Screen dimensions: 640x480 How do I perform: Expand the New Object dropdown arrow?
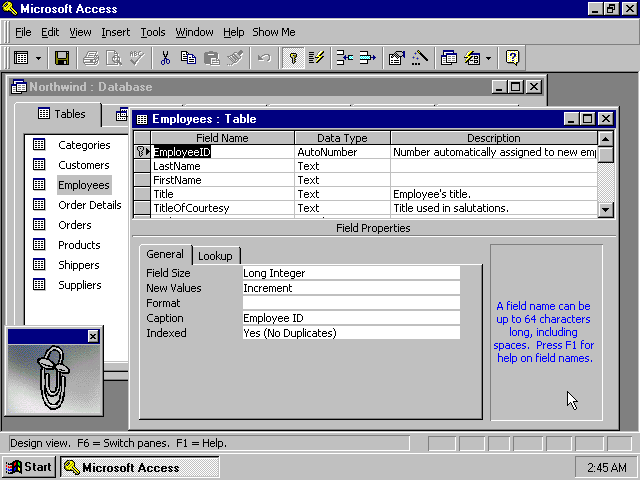tap(489, 58)
